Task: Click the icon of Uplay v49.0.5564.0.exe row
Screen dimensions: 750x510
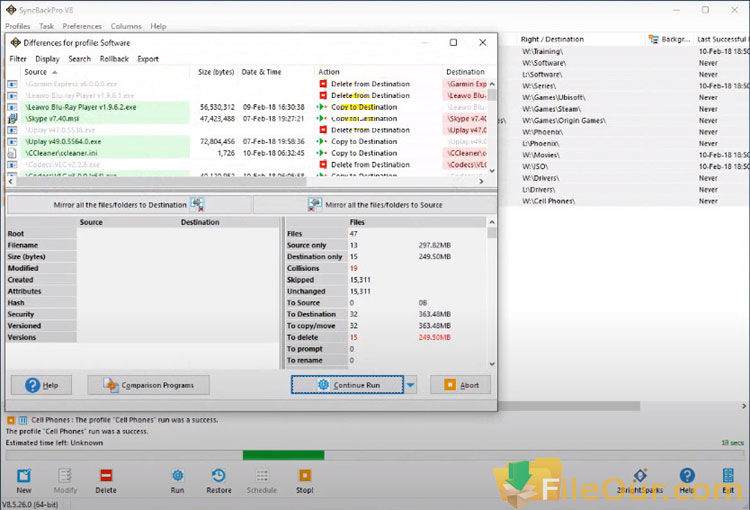Action: click(x=12, y=142)
